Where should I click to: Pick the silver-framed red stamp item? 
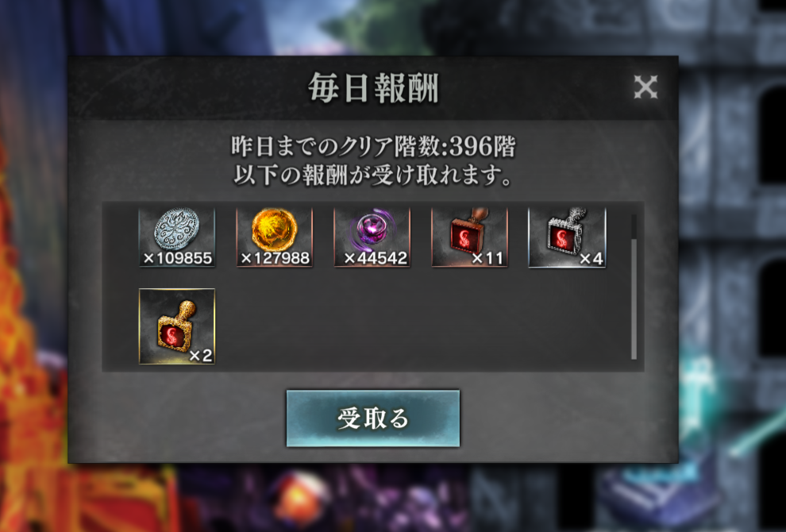[567, 237]
